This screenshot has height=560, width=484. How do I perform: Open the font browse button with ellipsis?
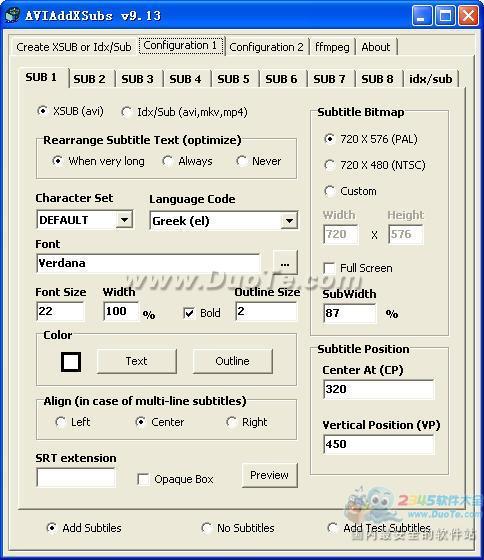(285, 263)
